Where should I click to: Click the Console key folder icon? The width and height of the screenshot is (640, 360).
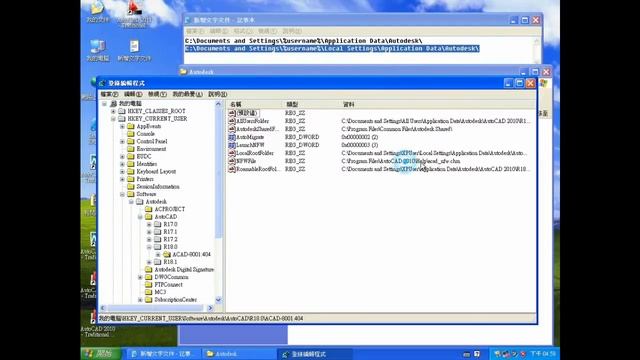(131, 134)
